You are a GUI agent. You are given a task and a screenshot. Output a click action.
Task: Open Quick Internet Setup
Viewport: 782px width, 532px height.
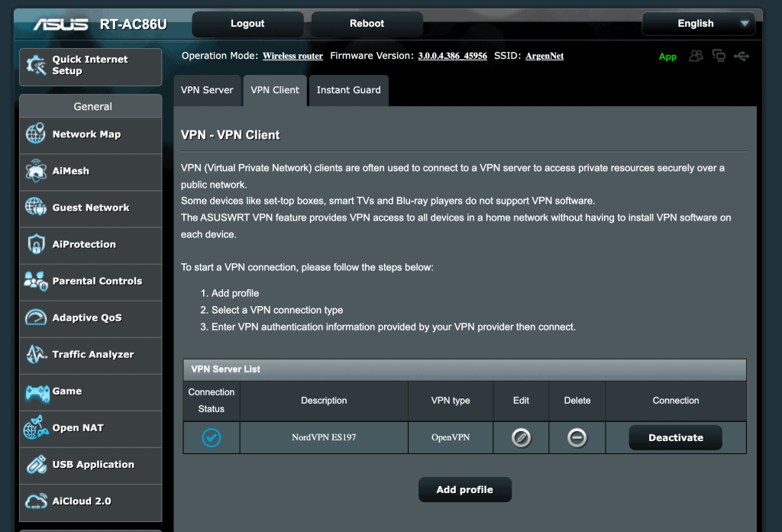[x=91, y=66]
